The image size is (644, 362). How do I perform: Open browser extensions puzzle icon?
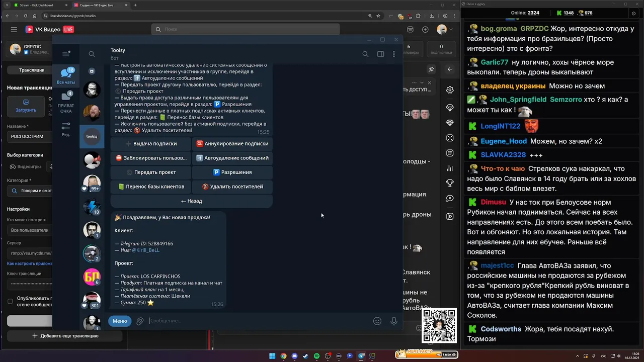pos(418,16)
